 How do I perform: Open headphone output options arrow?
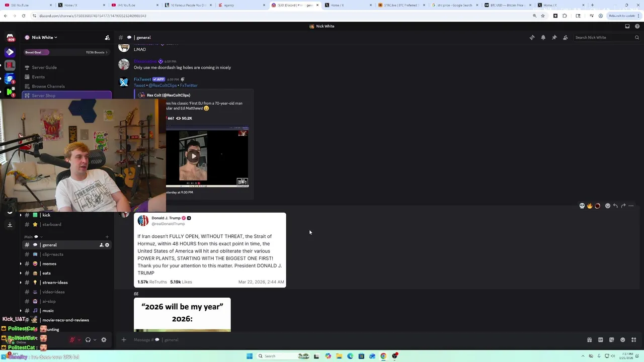tap(95, 340)
